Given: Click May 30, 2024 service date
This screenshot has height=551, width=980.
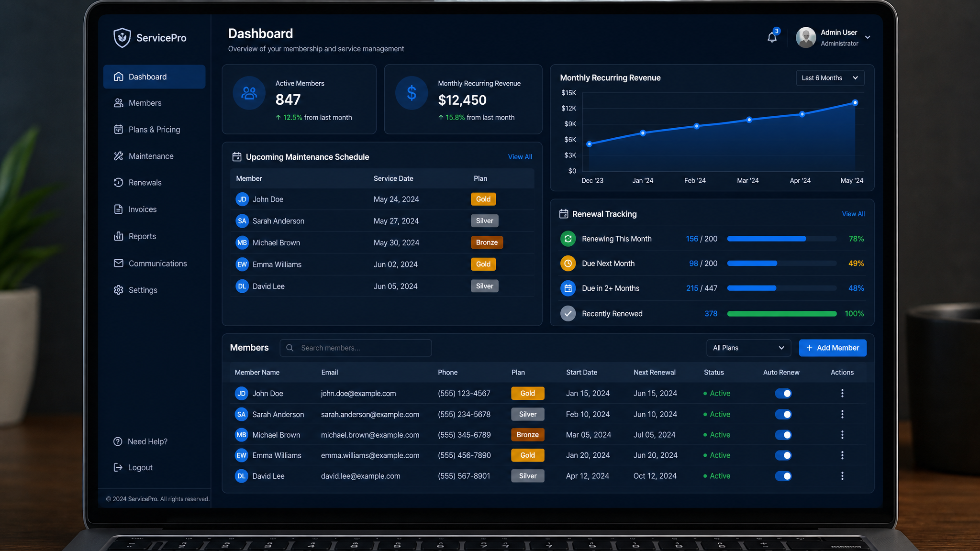Looking at the screenshot, I should [x=396, y=242].
